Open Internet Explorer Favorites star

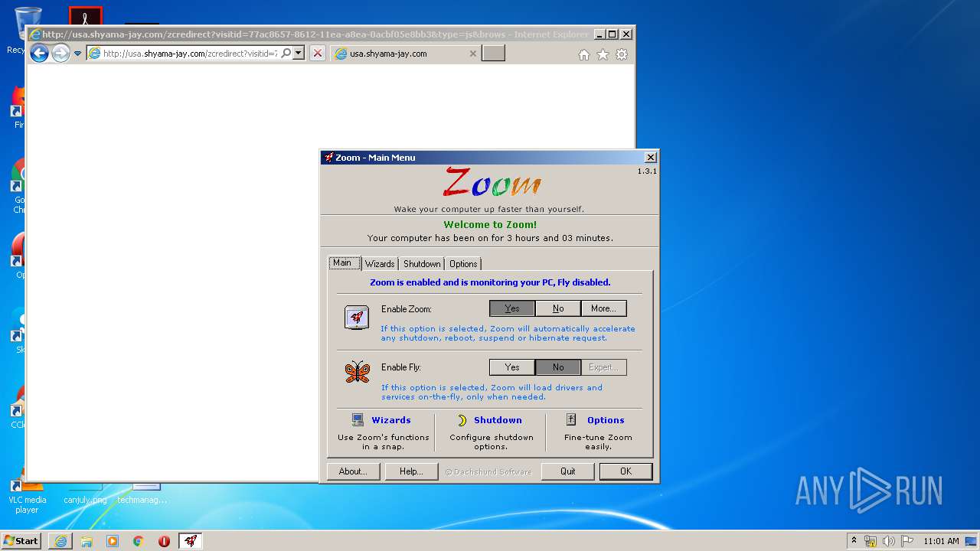click(603, 54)
